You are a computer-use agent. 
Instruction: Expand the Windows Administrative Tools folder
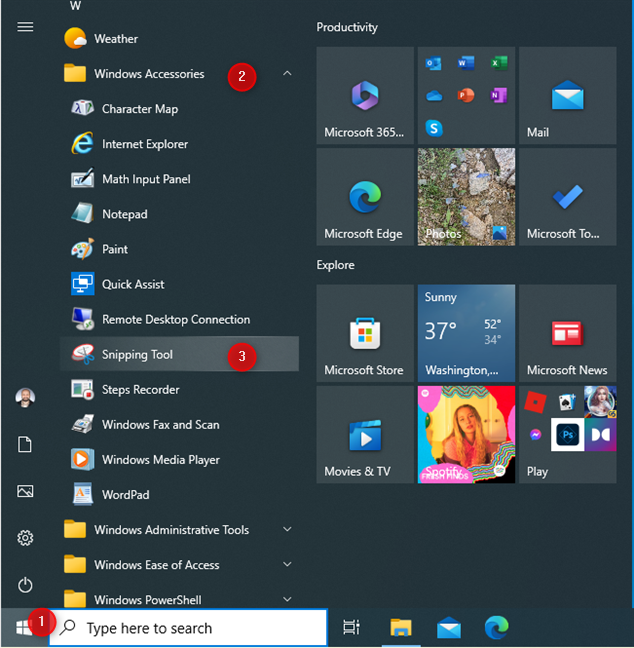[x=287, y=530]
